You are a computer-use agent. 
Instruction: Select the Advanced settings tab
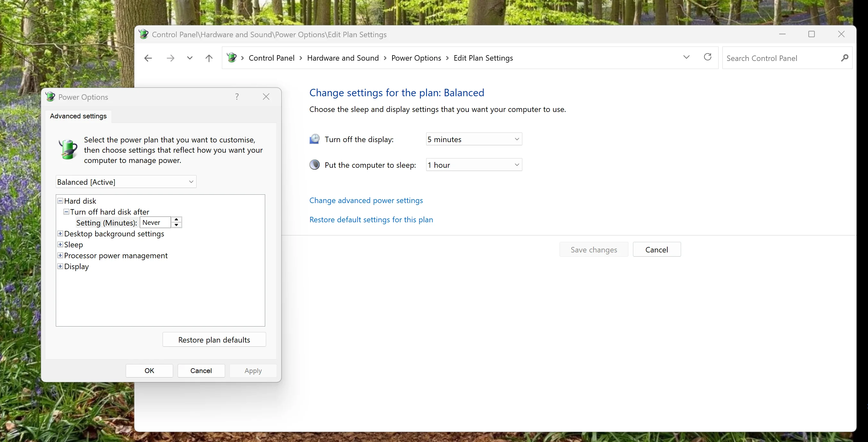78,116
